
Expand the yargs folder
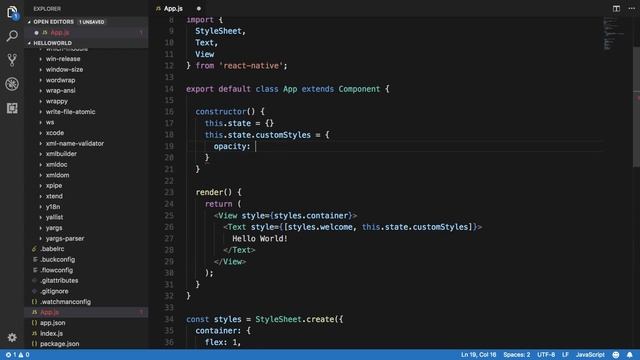click(x=54, y=228)
